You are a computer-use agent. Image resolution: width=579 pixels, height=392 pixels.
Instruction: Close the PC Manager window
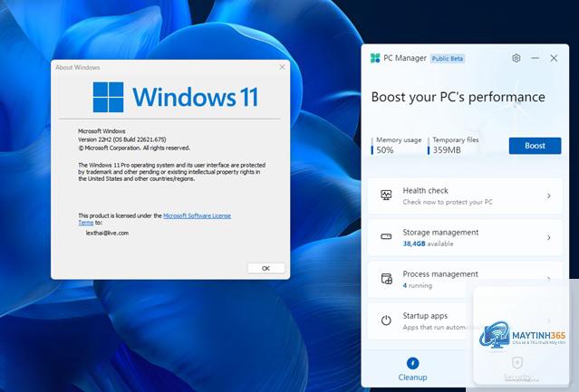click(x=554, y=58)
